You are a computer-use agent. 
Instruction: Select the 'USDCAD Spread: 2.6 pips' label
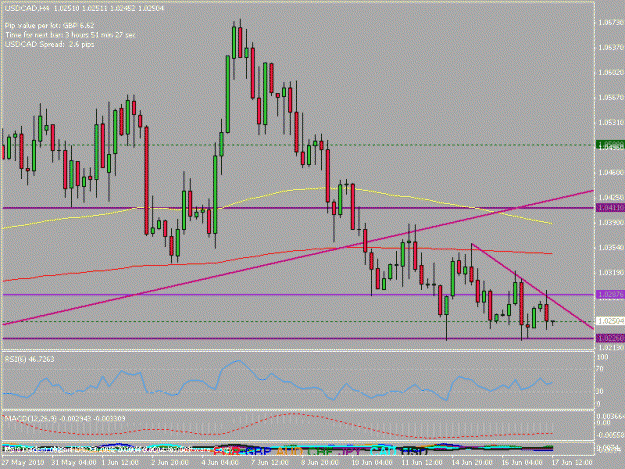coord(50,45)
